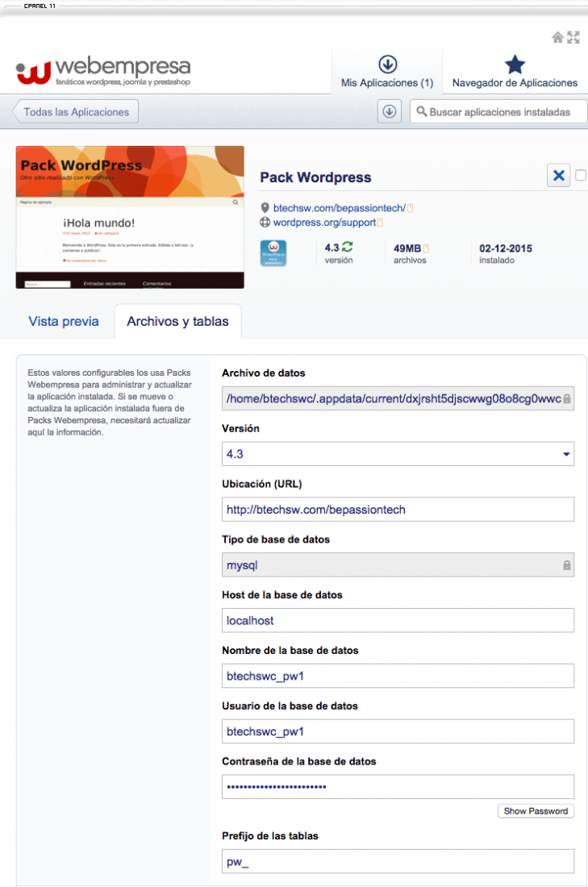Click the Tipo de base de datos field
Screen dimensions: 588x887
point(398,564)
